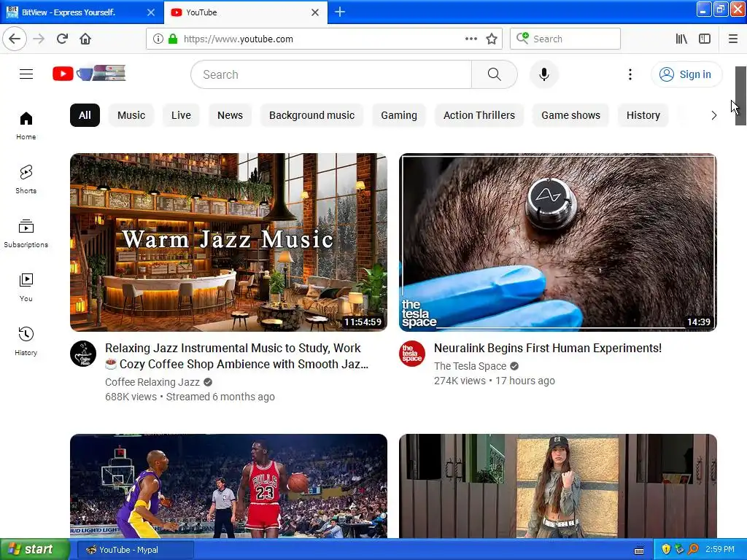Viewport: 747px width, 560px height.
Task: Open Shorts from the sidebar
Action: point(26,179)
